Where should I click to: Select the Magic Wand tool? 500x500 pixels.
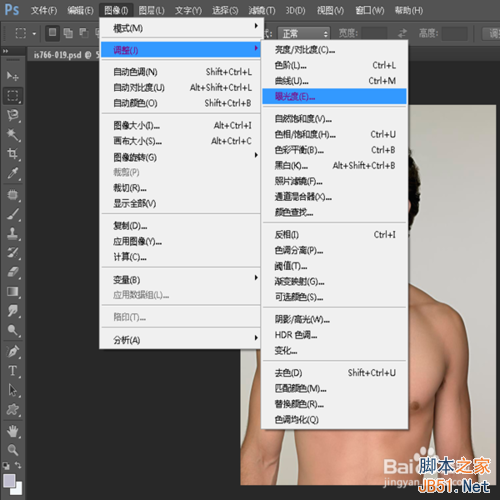tap(13, 134)
